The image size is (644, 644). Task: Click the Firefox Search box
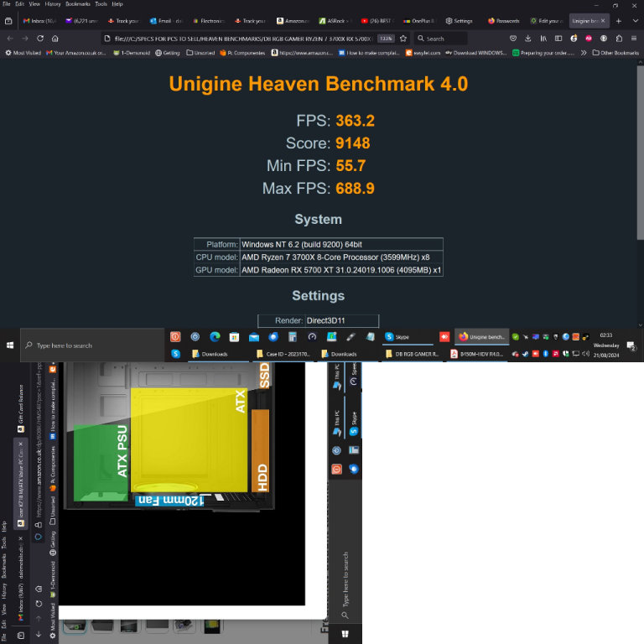click(440, 39)
